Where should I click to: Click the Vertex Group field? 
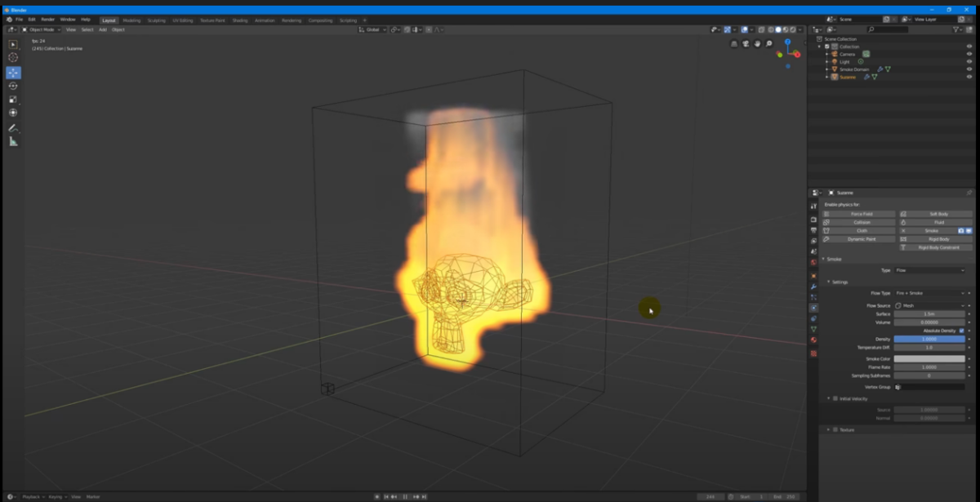click(x=929, y=387)
